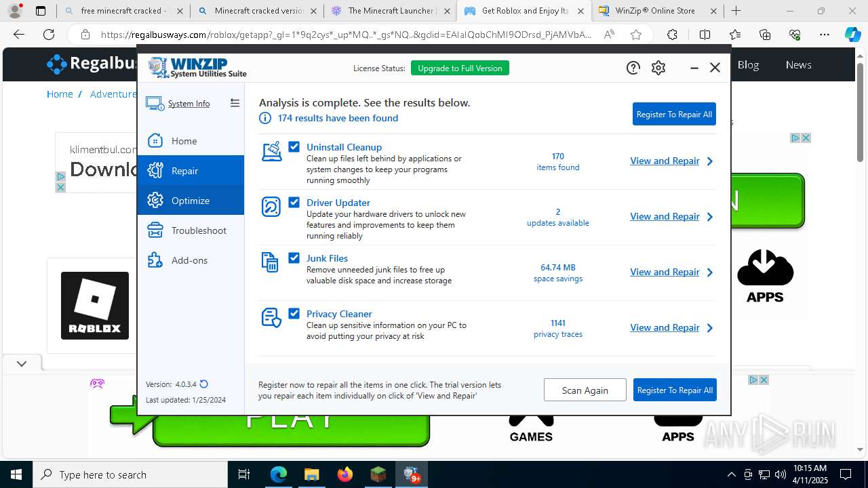868x488 pixels.
Task: Open Blog link on Regalbusways page
Action: pos(748,65)
